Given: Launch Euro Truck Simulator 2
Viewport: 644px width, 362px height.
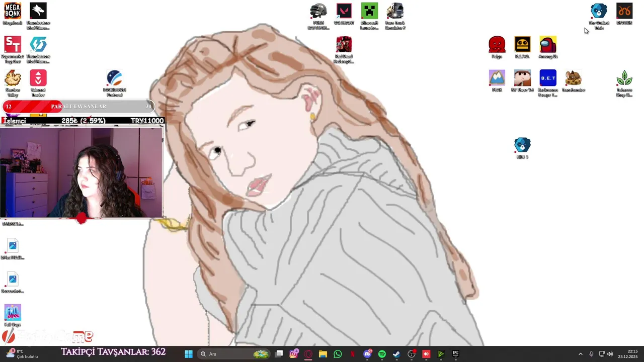Looking at the screenshot, I should coord(395,16).
